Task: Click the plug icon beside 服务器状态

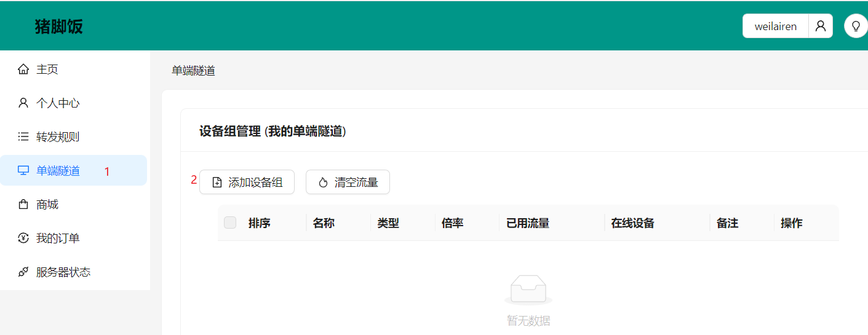Action: coord(23,272)
